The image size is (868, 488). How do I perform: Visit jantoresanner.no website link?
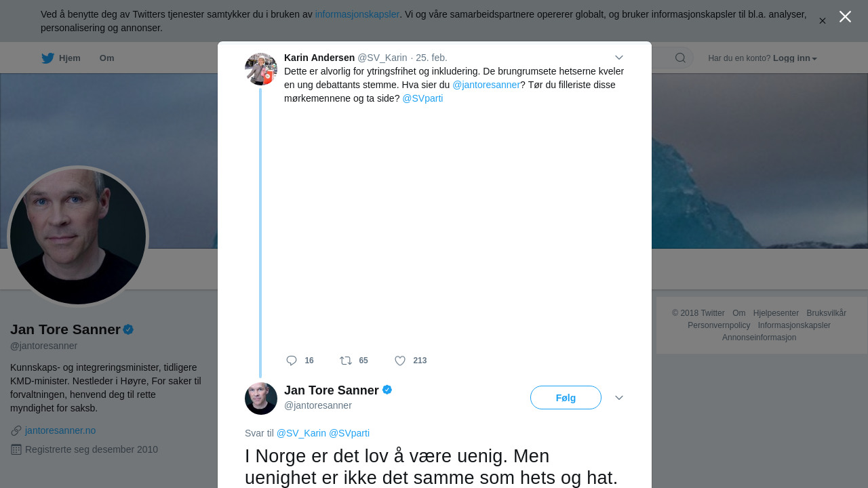point(60,430)
